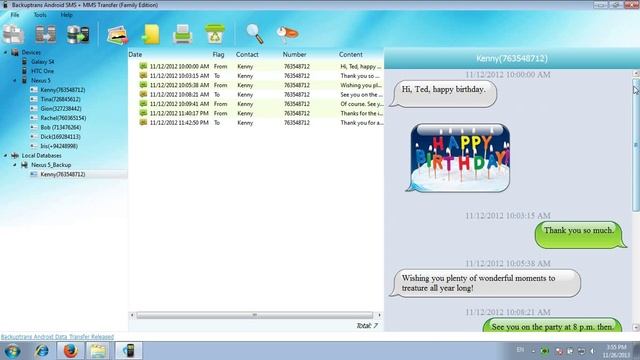Click conversation scrollbar up arrow
This screenshot has width=640, height=360.
[636, 73]
